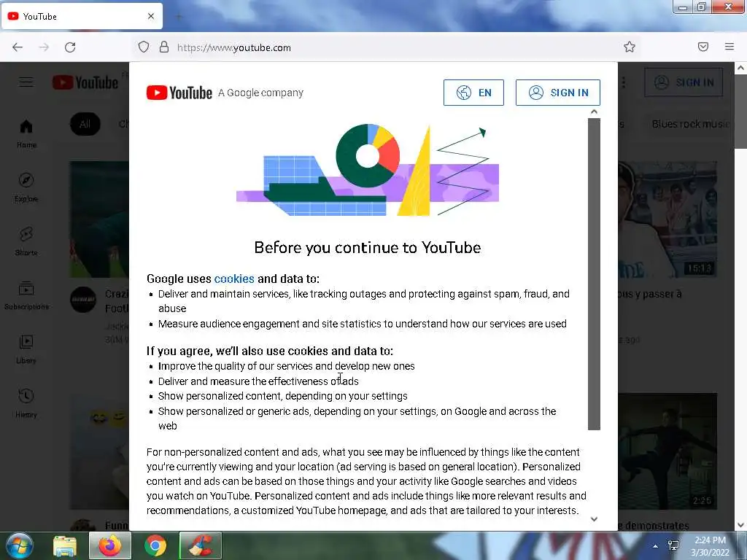Click the dialog scrollbar down arrow
The width and height of the screenshot is (747, 560).
click(x=594, y=519)
